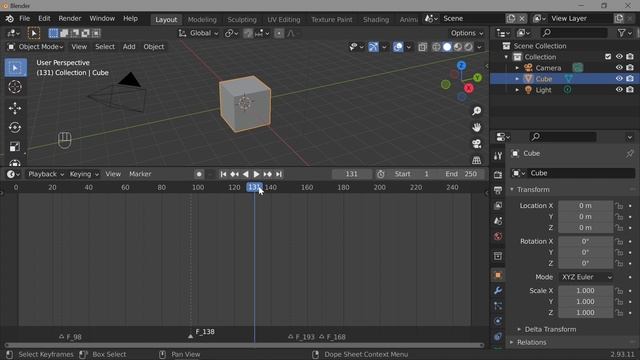Click the current frame field showing 131
Screen dimensions: 640x360
click(351, 174)
